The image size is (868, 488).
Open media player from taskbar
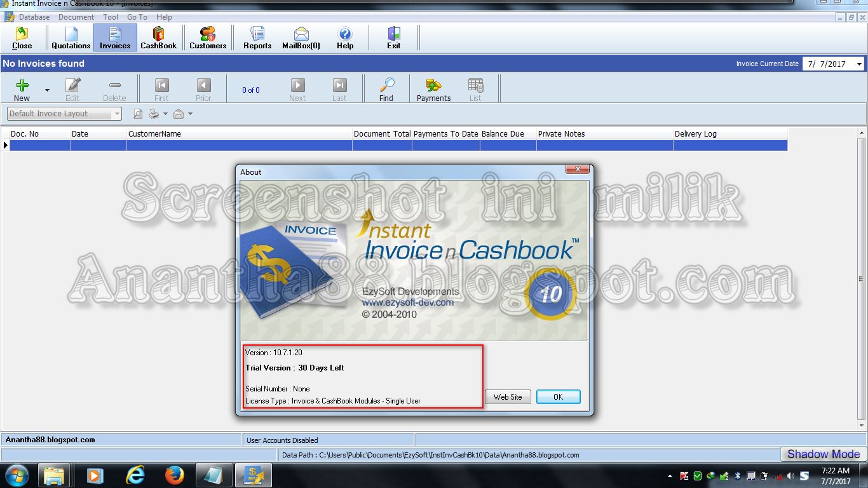click(95, 475)
